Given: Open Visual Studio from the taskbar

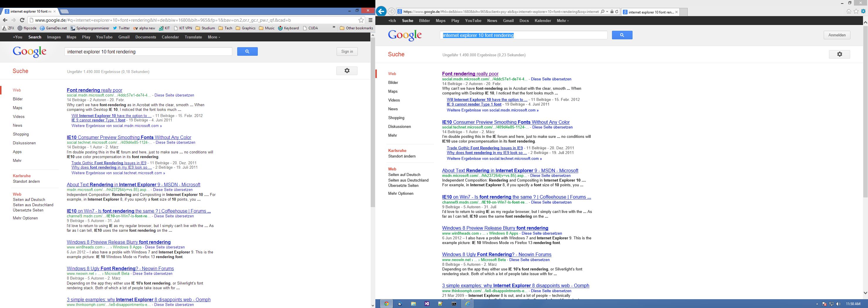Looking at the screenshot, I should (x=427, y=304).
